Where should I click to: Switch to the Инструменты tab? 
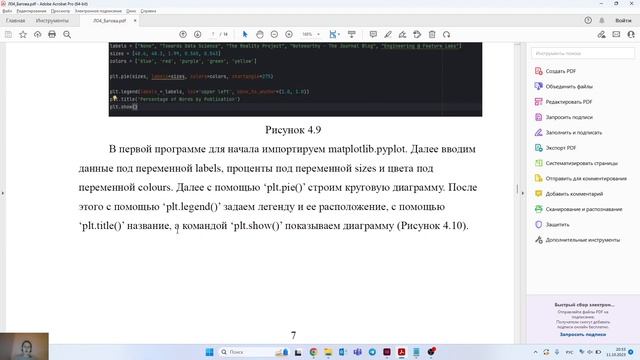pyautogui.click(x=52, y=20)
